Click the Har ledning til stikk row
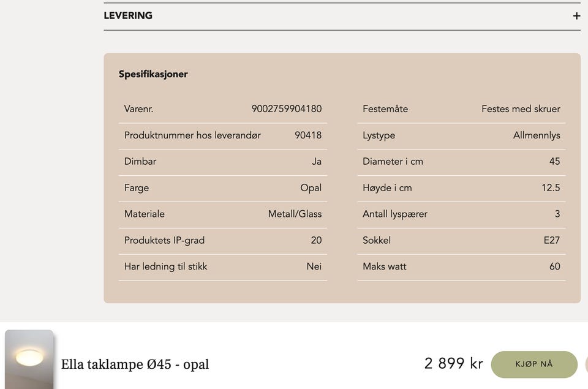The width and height of the screenshot is (588, 389). click(223, 266)
